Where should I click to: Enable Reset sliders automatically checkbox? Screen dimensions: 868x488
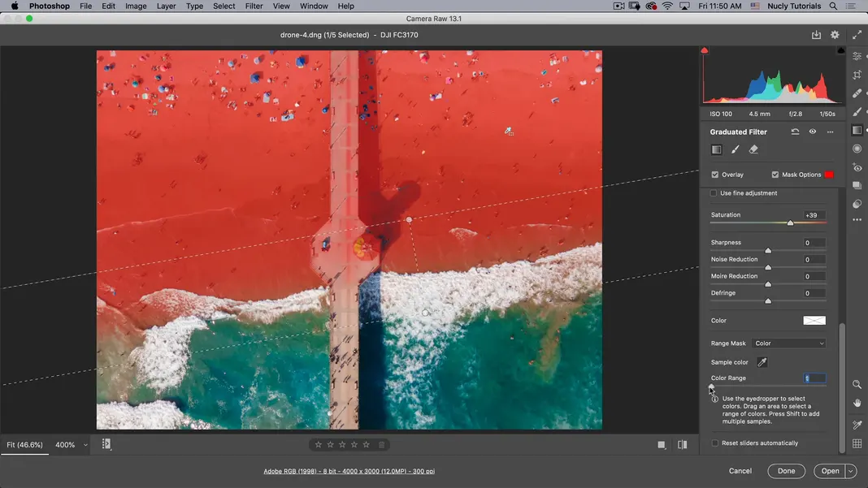click(714, 443)
